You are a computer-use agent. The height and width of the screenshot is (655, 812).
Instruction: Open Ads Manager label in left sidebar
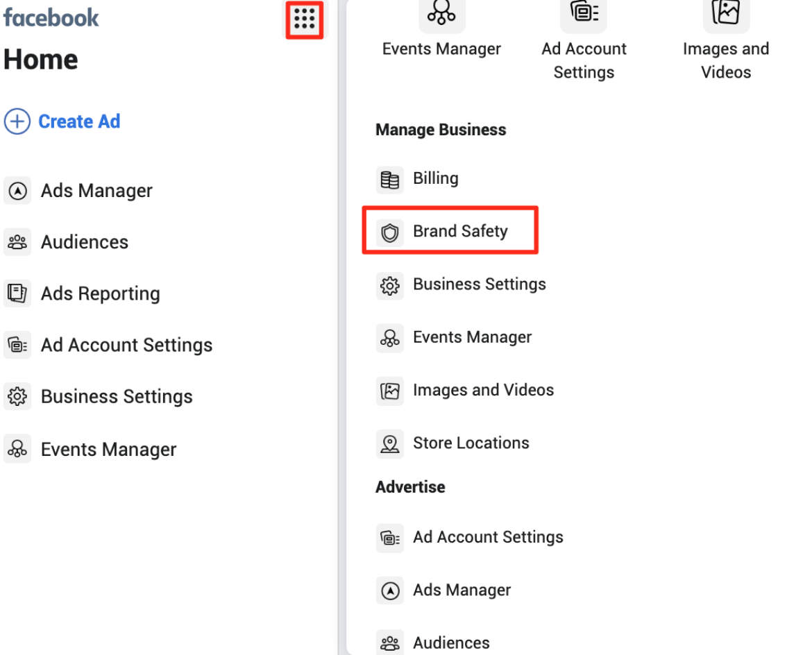click(97, 191)
